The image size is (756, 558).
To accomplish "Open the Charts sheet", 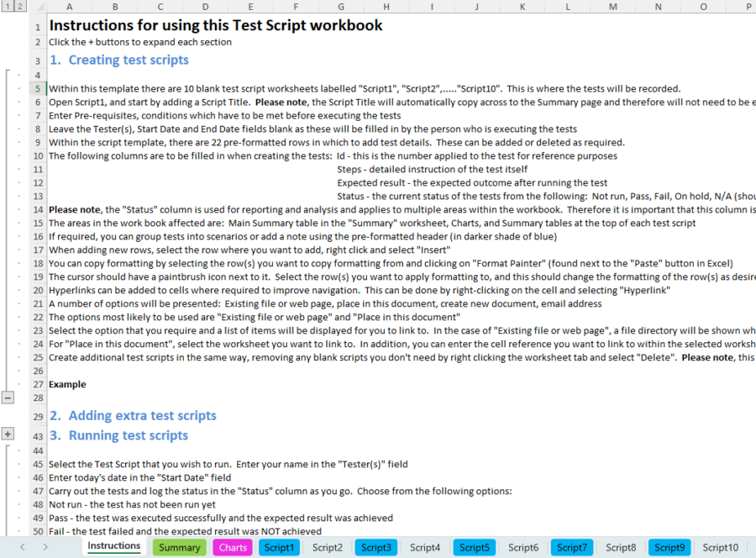I will [232, 547].
